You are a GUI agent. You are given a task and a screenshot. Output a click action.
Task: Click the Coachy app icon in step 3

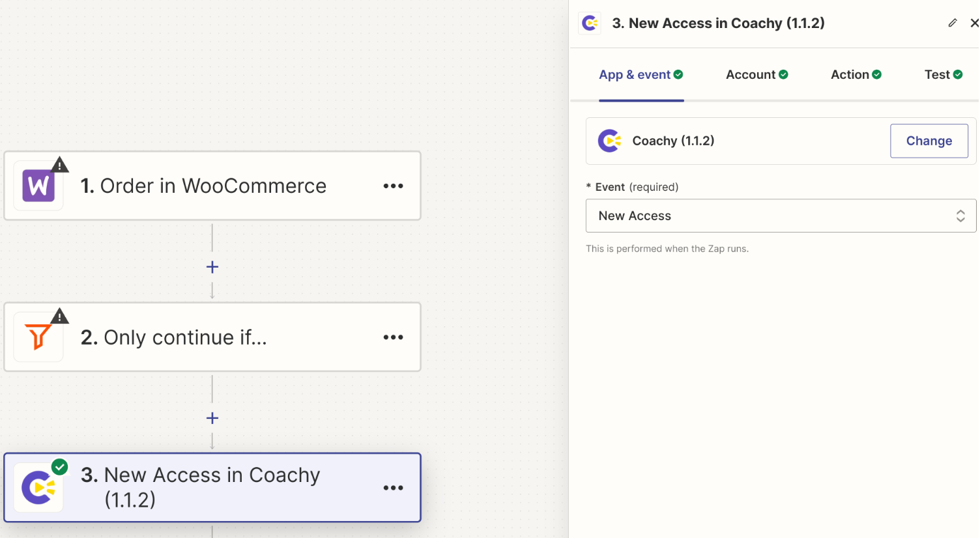(x=38, y=488)
